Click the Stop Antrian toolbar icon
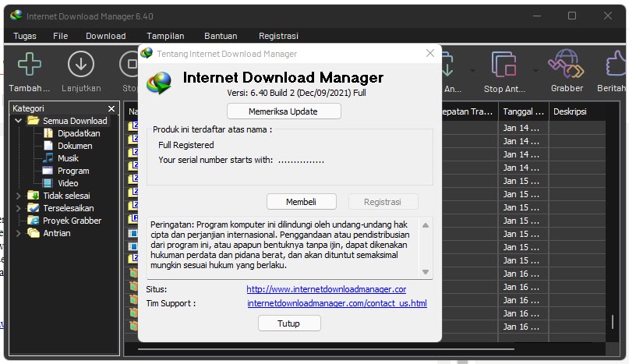Viewport: 629px width, 364px height. [504, 64]
